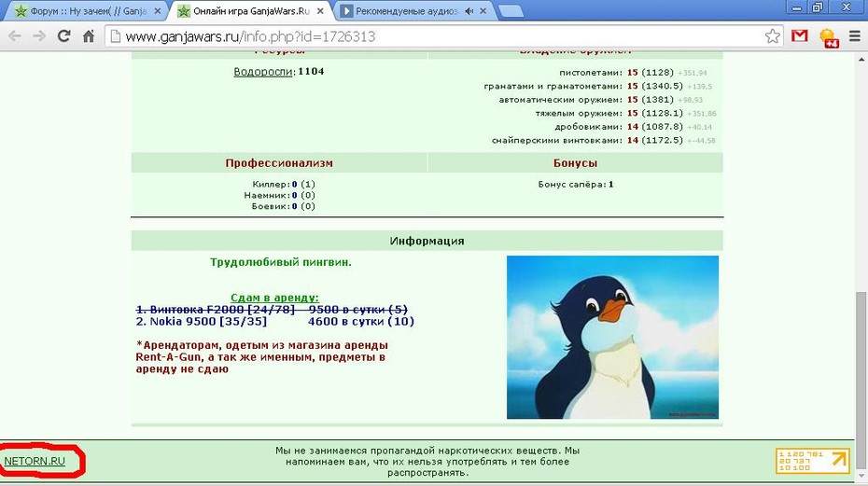Select the crossed-out Винтовка F2000 line
The height and width of the screenshot is (486, 868).
tap(272, 310)
